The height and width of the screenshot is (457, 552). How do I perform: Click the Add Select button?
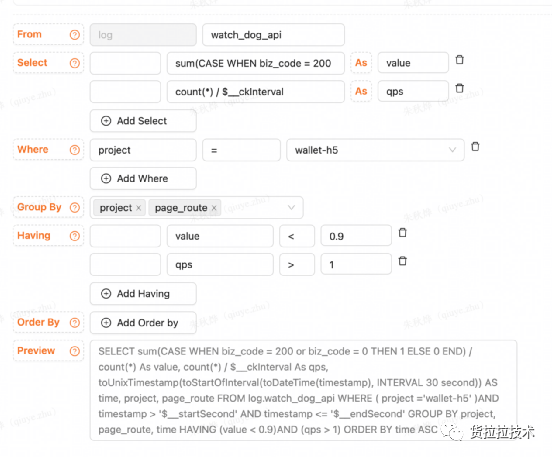pos(143,121)
